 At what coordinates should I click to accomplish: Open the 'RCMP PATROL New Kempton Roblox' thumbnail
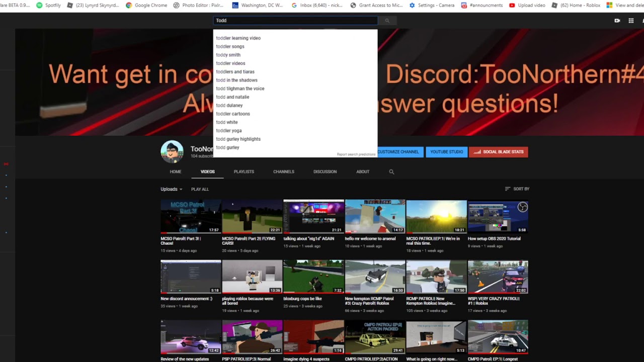click(436, 277)
